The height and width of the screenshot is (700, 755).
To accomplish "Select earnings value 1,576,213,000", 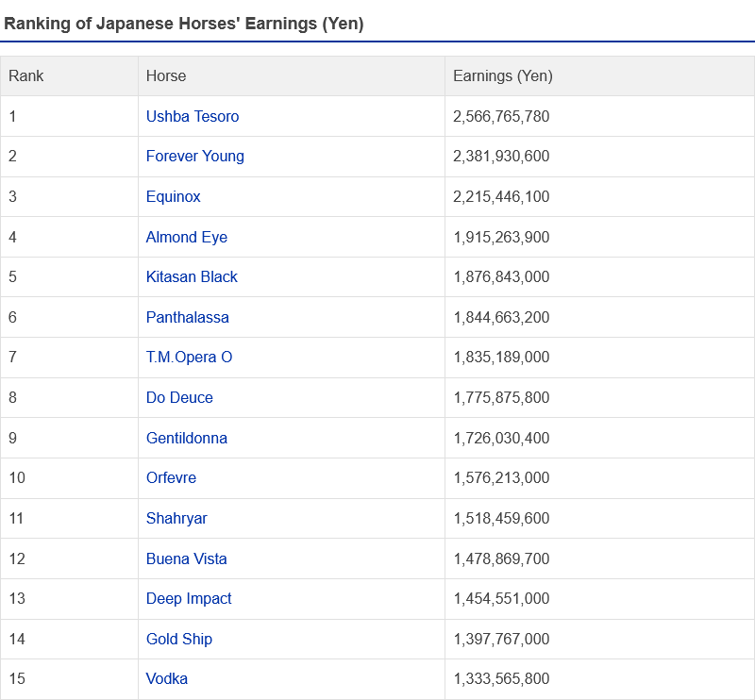I will [501, 477].
